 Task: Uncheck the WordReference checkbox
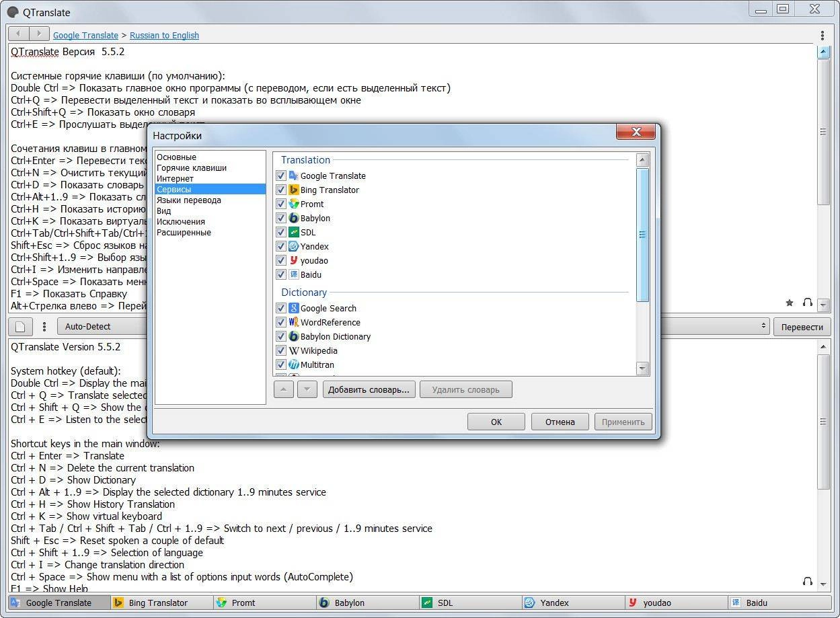point(281,322)
